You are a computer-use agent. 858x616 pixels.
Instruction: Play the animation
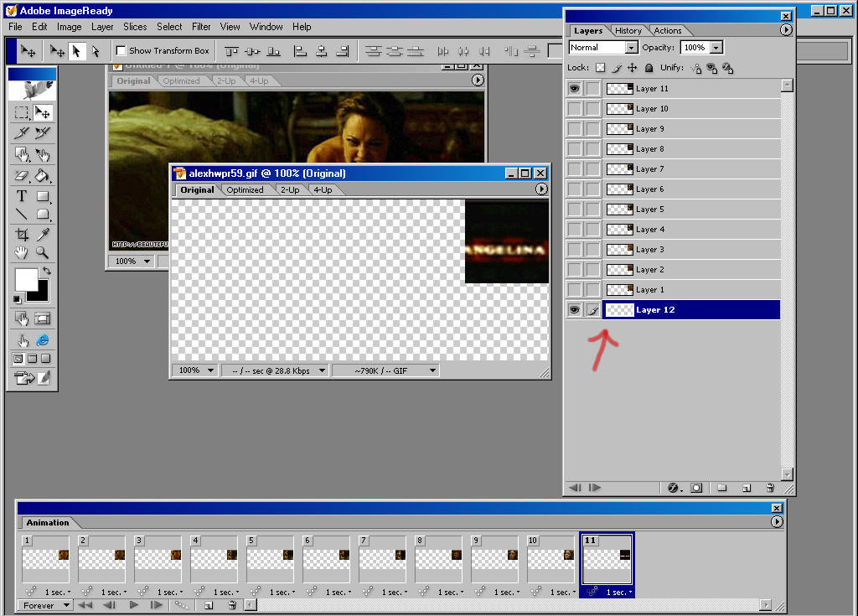134,605
